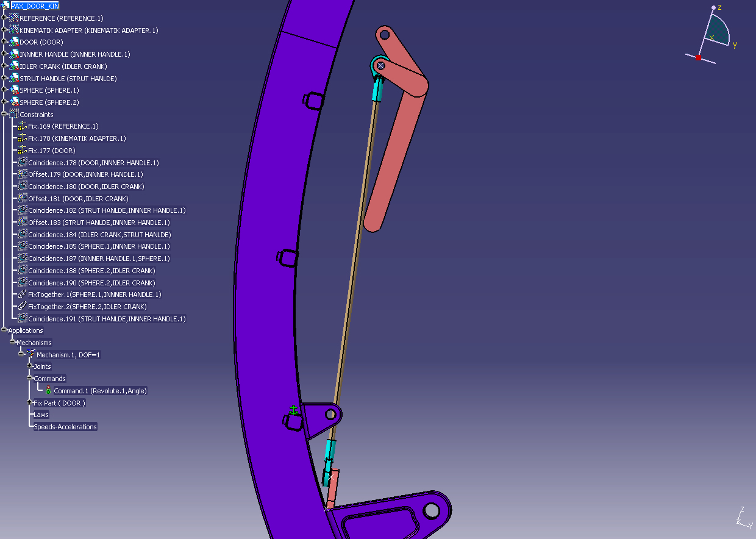This screenshot has height=539, width=756.
Task: Select the Speeds-Accelerations entry
Action: [65, 427]
